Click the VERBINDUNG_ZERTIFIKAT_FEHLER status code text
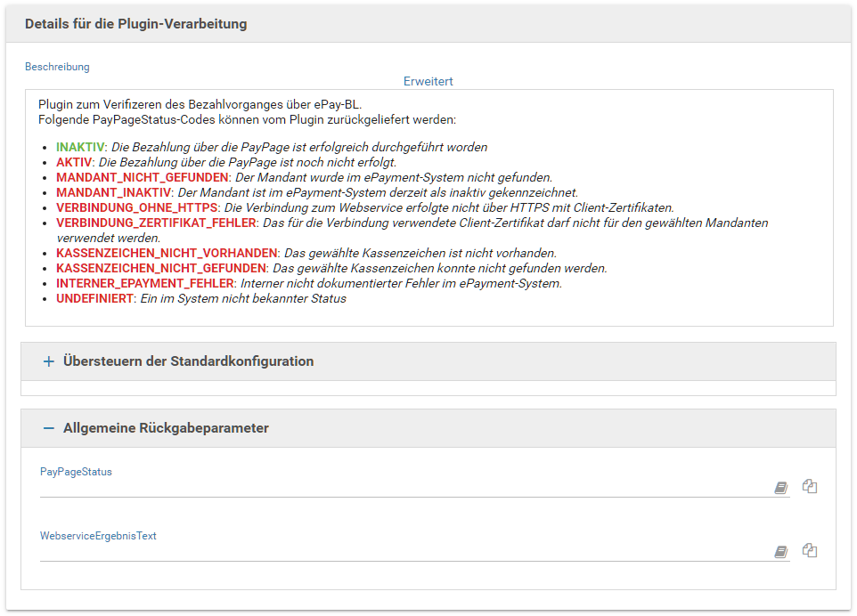Screen dimensions: 857x616 (156, 223)
